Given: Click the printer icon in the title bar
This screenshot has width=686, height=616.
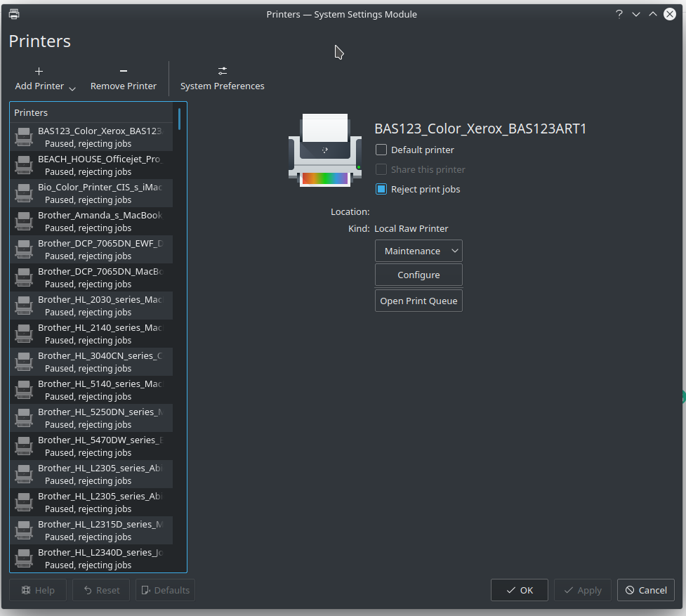Looking at the screenshot, I should tap(14, 15).
